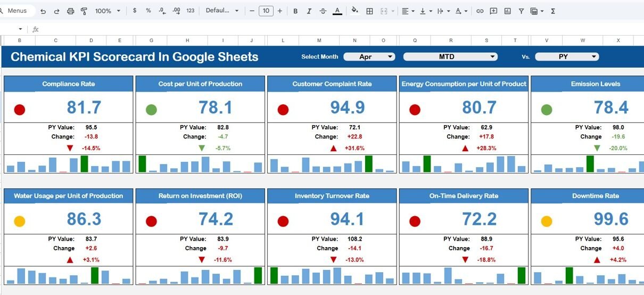Insert a chart using the chart icon
Viewport: 644px width, 295px height.
point(507,11)
